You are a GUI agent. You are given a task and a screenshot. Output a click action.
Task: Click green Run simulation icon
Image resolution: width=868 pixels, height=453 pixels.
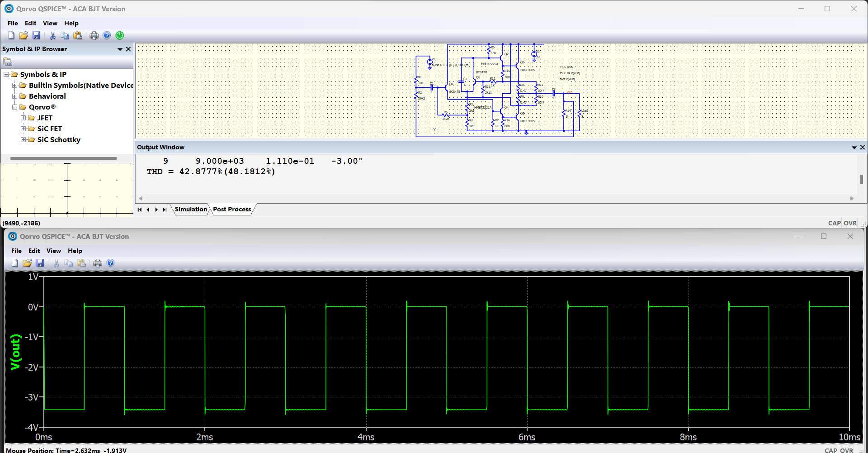[x=120, y=35]
